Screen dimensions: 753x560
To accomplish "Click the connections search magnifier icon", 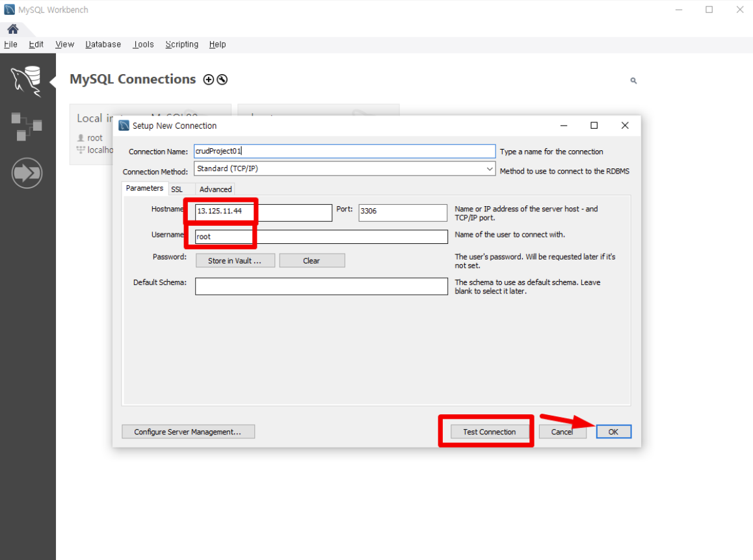I will pos(633,81).
